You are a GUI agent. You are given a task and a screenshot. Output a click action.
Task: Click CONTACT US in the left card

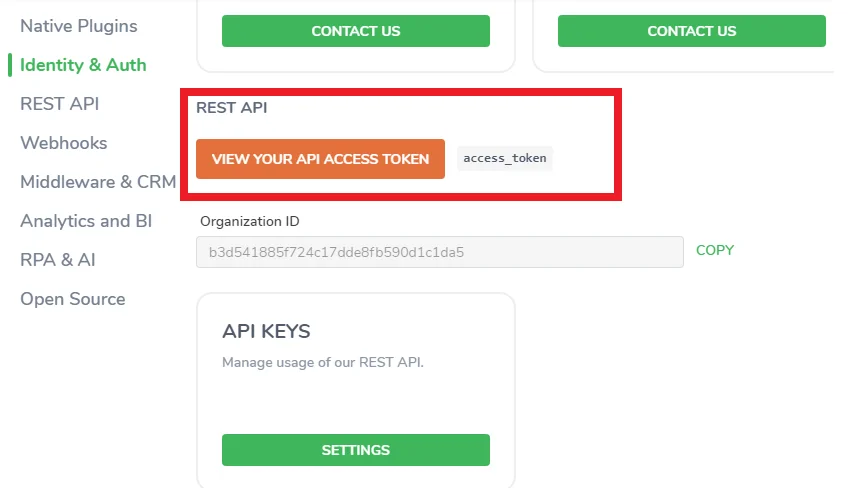(x=356, y=31)
